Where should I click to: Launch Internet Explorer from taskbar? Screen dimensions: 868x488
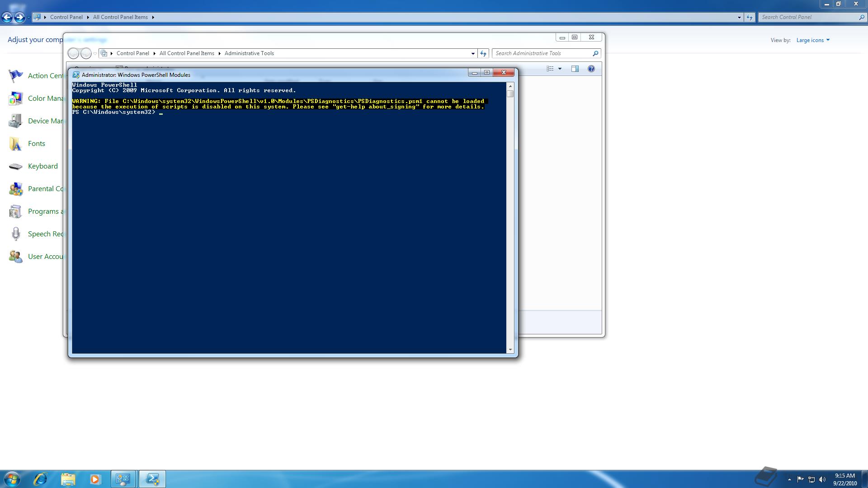41,479
